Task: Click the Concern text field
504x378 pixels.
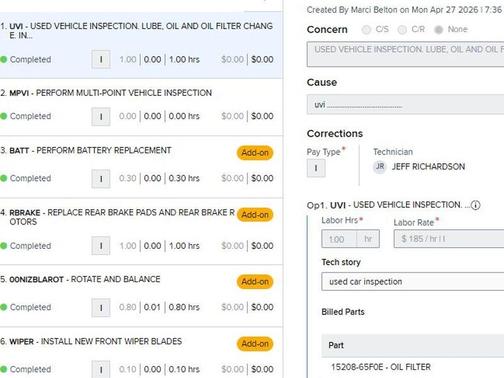Action: [x=405, y=54]
